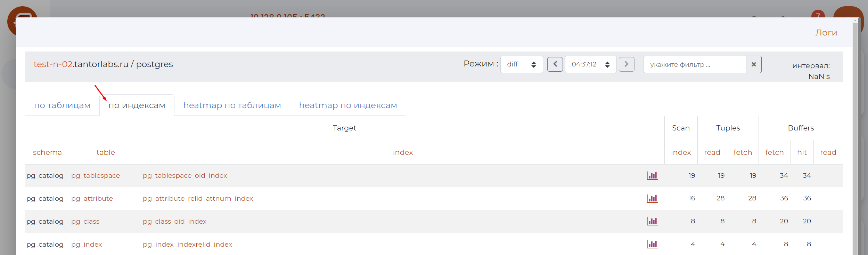Open chart icon for pg_index_indexrelid_index row
The width and height of the screenshot is (868, 255).
tap(652, 244)
